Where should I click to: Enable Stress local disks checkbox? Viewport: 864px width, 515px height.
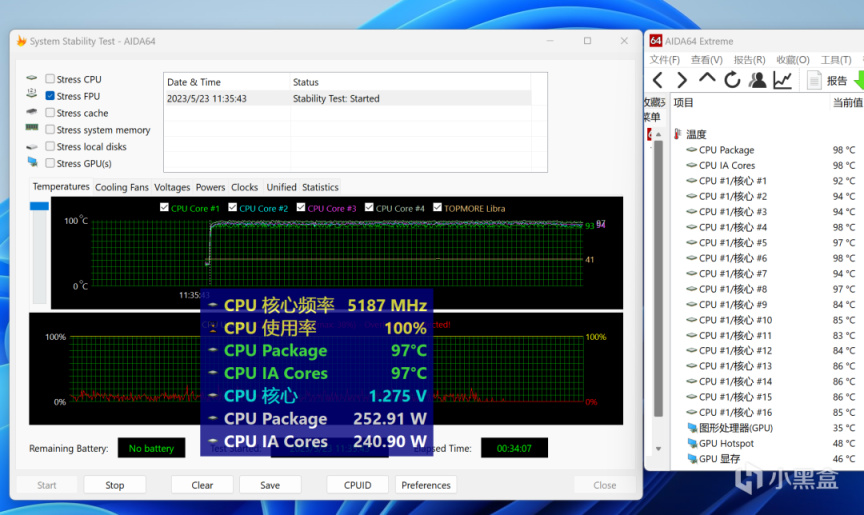[50, 146]
